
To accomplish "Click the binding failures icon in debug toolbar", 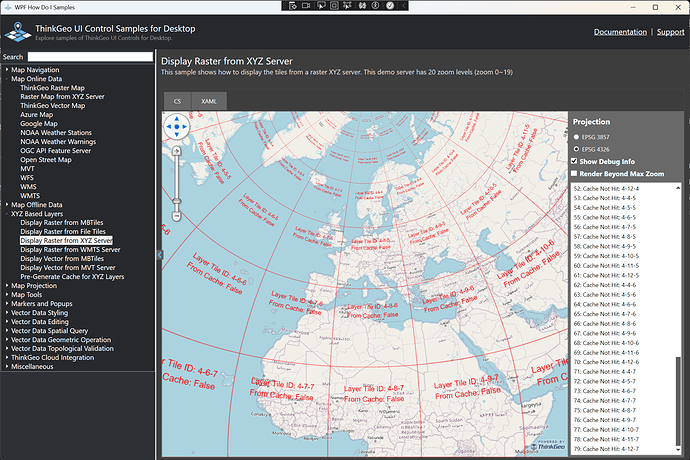I will click(362, 6).
